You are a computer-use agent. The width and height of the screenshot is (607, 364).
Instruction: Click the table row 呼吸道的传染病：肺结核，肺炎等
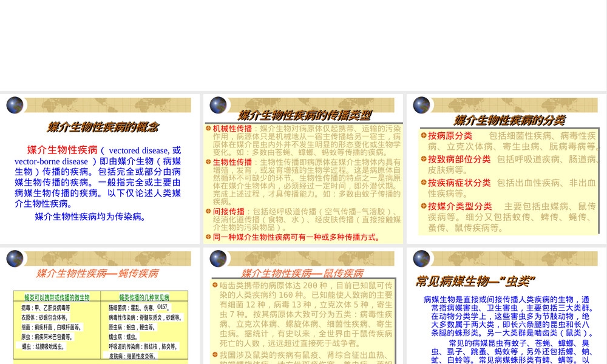[143, 346]
